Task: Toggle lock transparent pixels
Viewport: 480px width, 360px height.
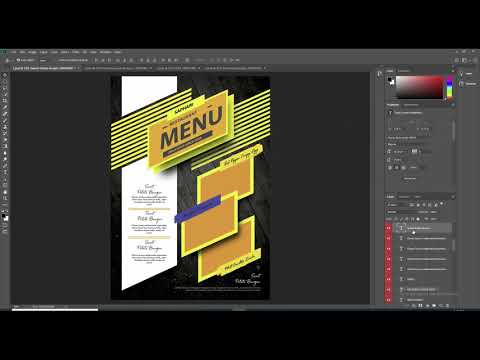Action: pyautogui.click(x=396, y=219)
